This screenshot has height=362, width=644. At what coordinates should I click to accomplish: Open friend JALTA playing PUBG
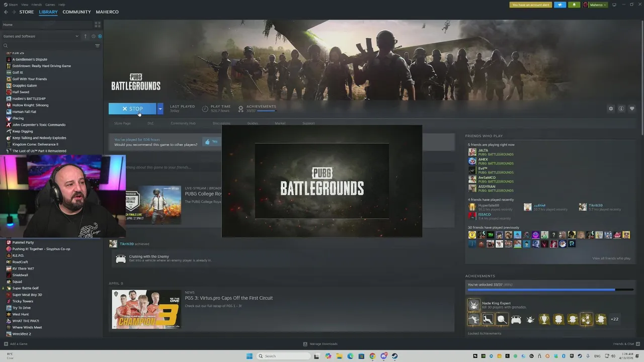click(x=491, y=152)
